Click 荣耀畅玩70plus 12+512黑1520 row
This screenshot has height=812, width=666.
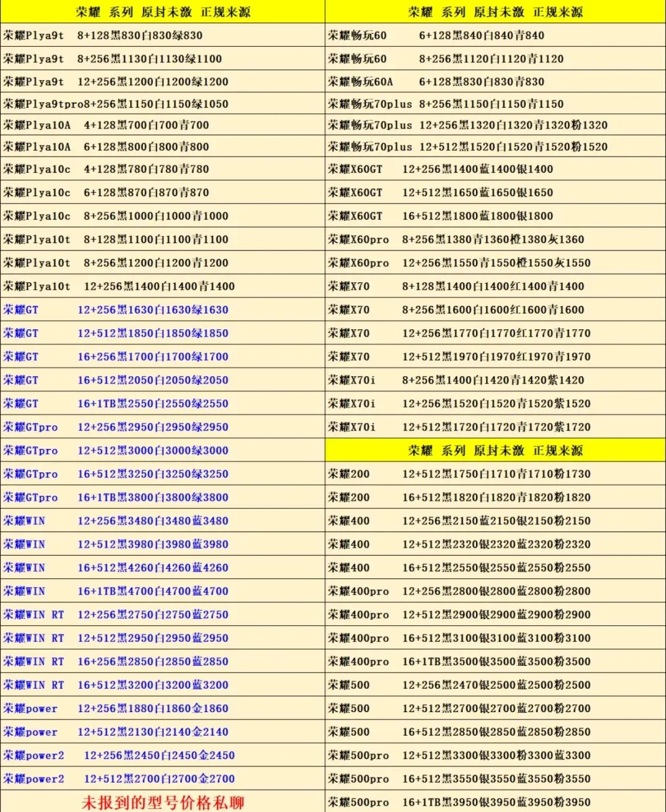495,147
